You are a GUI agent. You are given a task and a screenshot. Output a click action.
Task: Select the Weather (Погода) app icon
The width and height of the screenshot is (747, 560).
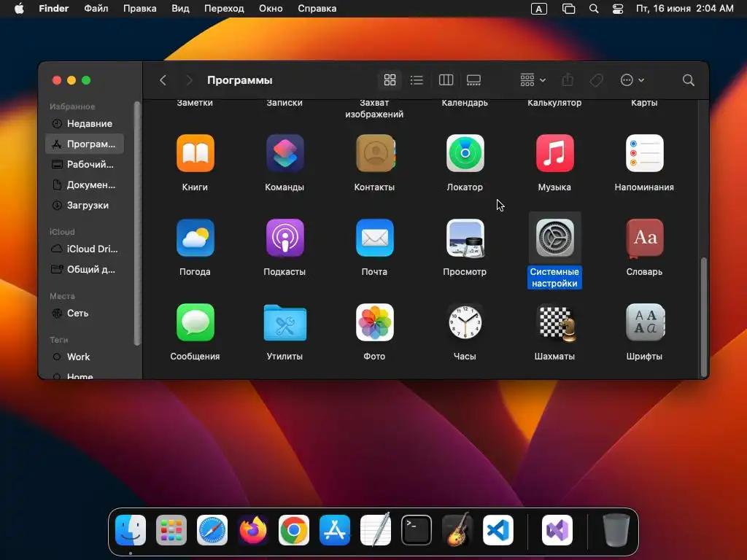click(196, 238)
